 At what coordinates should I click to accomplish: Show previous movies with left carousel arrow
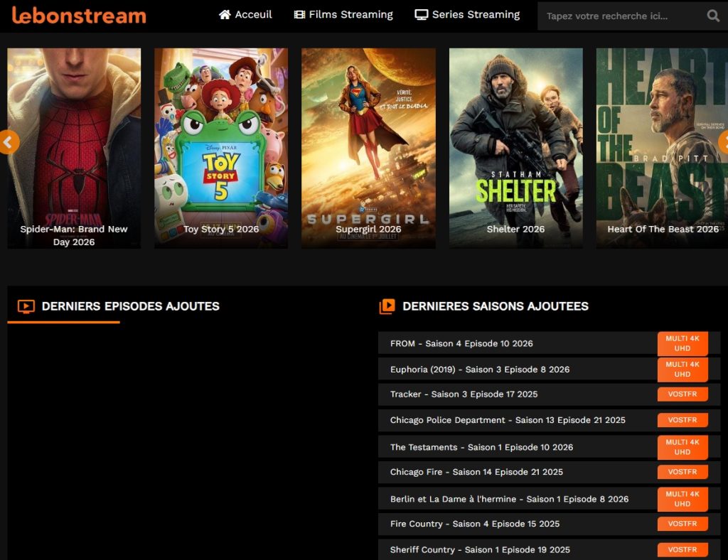(8, 142)
